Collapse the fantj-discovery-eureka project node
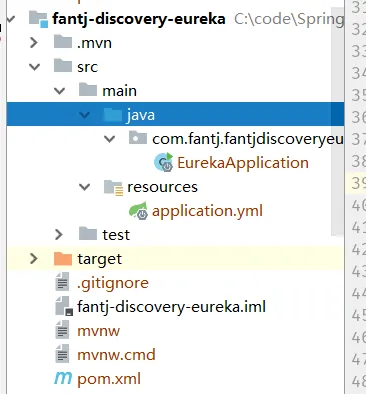This screenshot has height=394, width=366. (x=11, y=19)
